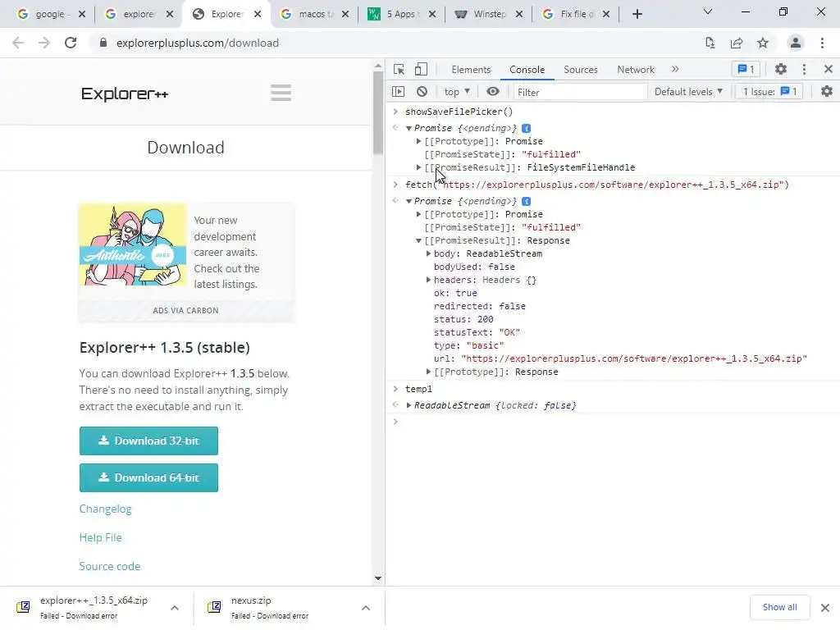Expand body ReadableStream
840x630 pixels.
click(x=428, y=253)
